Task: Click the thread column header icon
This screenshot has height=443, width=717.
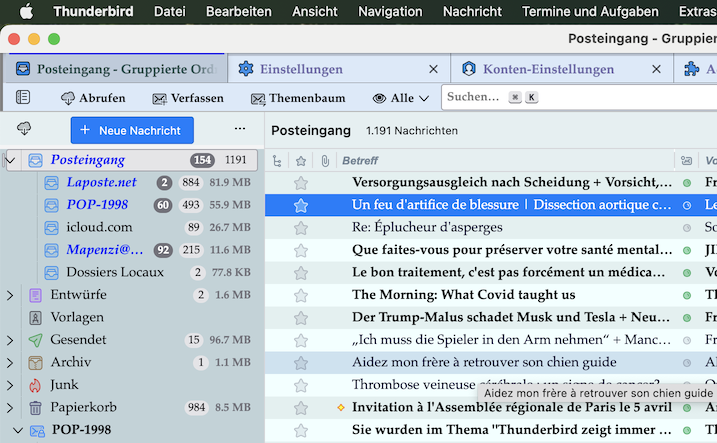Action: (277, 161)
